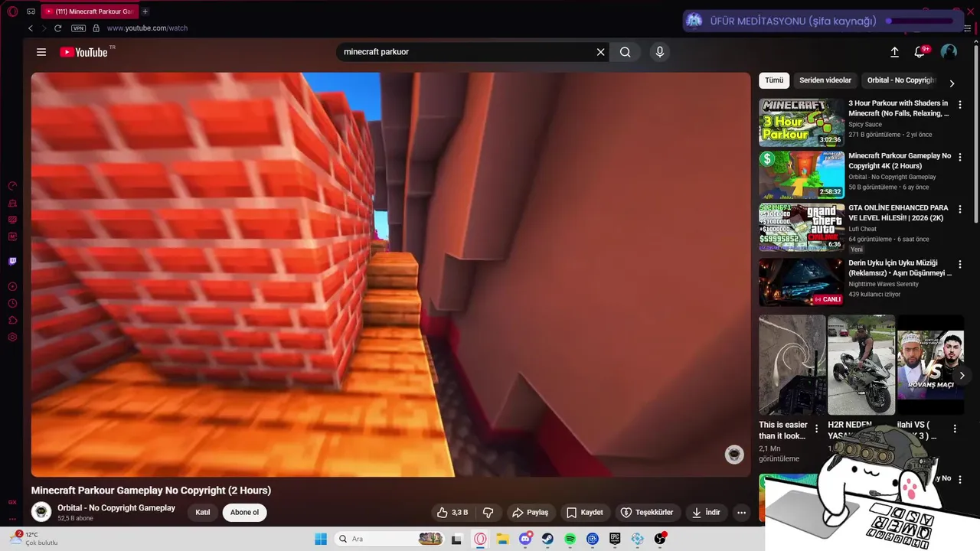The image size is (980, 551).
Task: Open the Orbital channel avatar
Action: coord(41,512)
